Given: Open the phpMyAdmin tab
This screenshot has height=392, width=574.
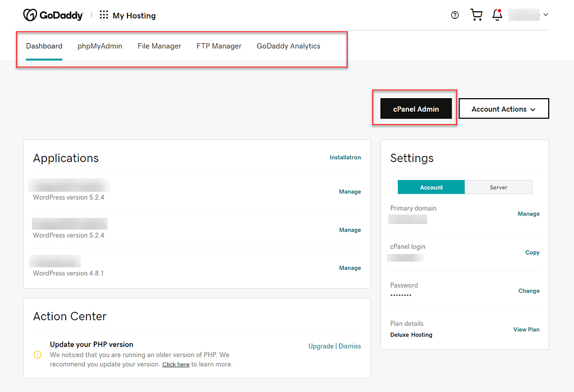Looking at the screenshot, I should (x=100, y=46).
